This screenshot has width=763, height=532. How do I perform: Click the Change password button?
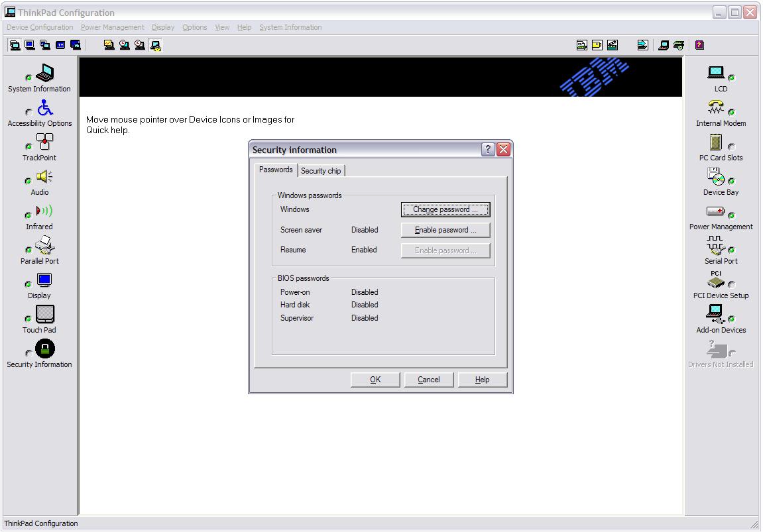445,209
